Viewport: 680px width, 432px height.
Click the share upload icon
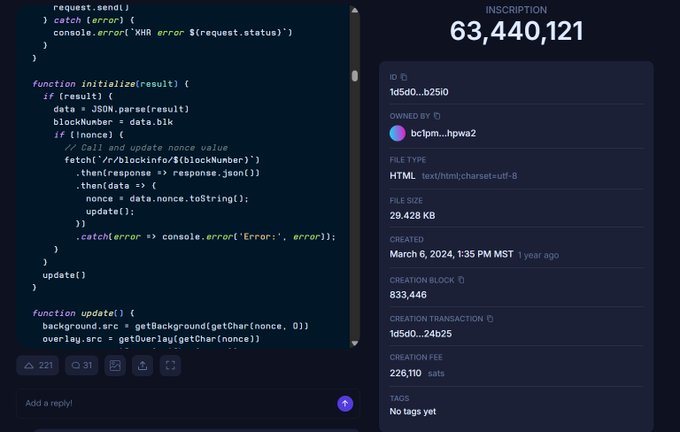point(142,365)
